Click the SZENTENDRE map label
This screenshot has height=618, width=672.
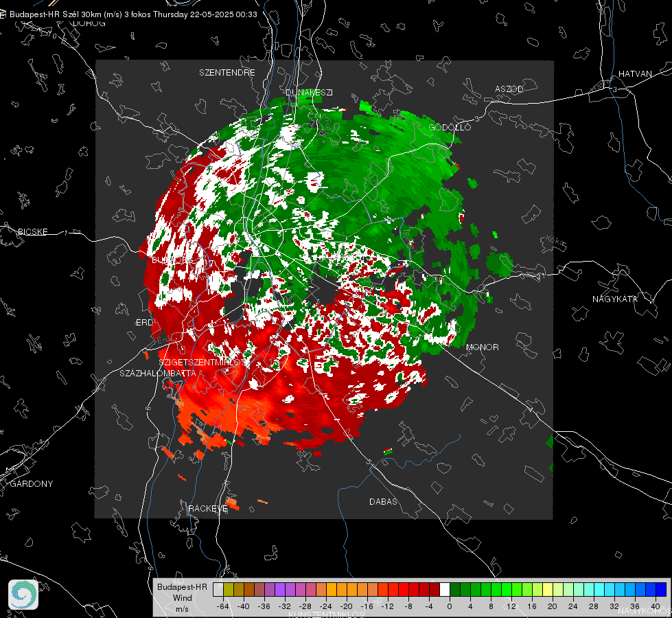[227, 73]
